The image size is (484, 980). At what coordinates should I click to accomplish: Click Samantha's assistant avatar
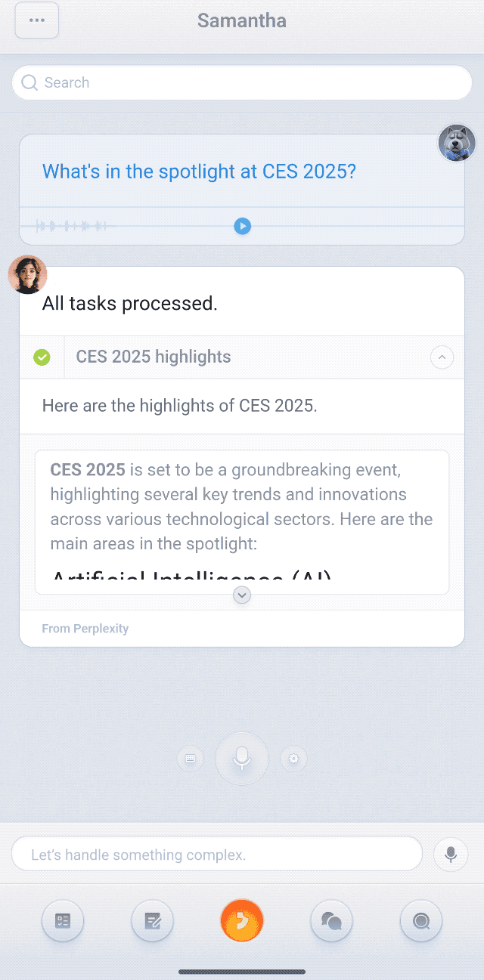[27, 274]
